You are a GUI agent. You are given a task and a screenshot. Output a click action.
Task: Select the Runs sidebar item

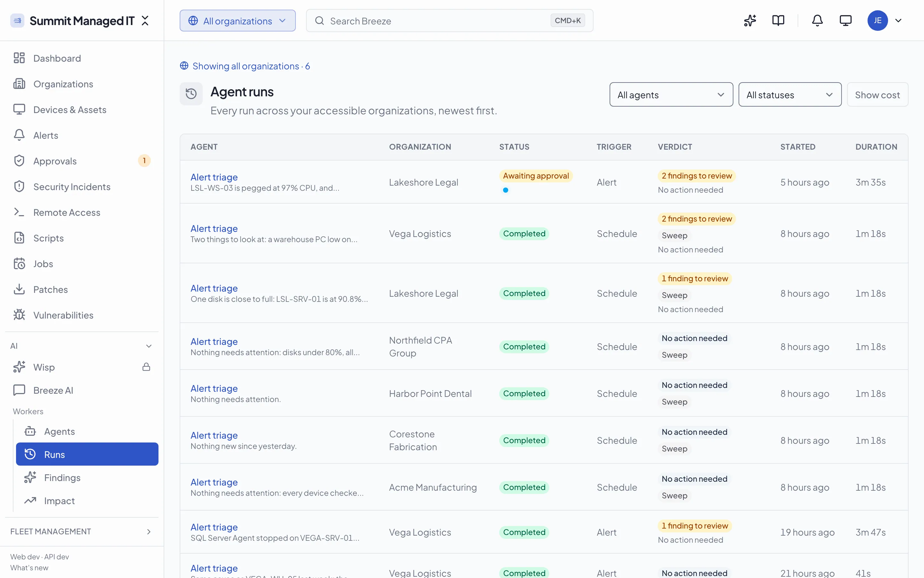click(87, 454)
